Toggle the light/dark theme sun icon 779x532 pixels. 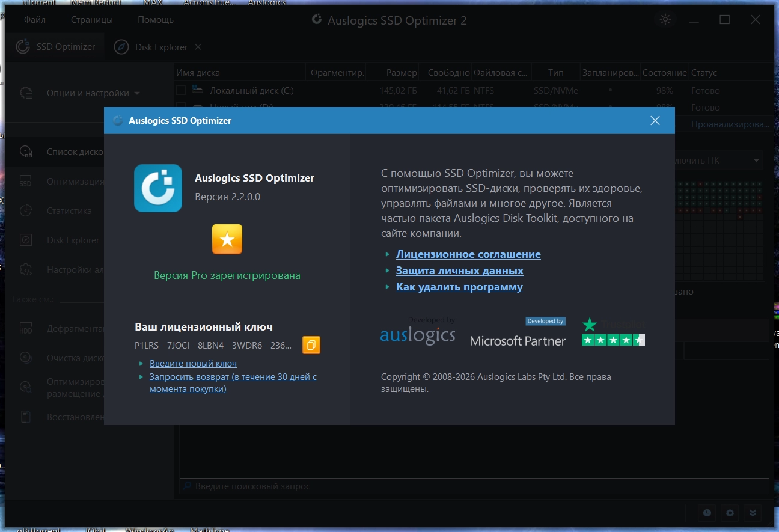[x=665, y=20]
